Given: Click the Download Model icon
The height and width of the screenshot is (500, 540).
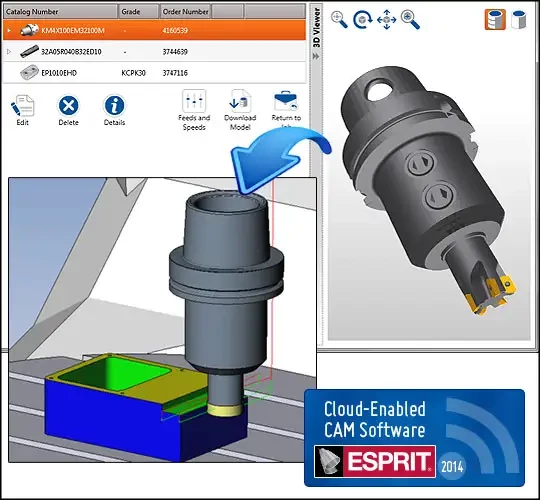Looking at the screenshot, I should click(240, 101).
